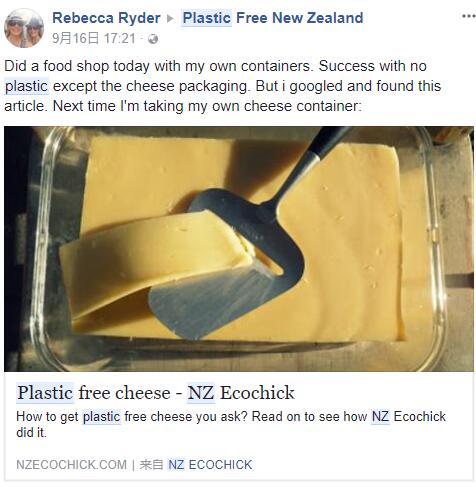
Task: Click the arrow icon between author and group
Action: 170,18
